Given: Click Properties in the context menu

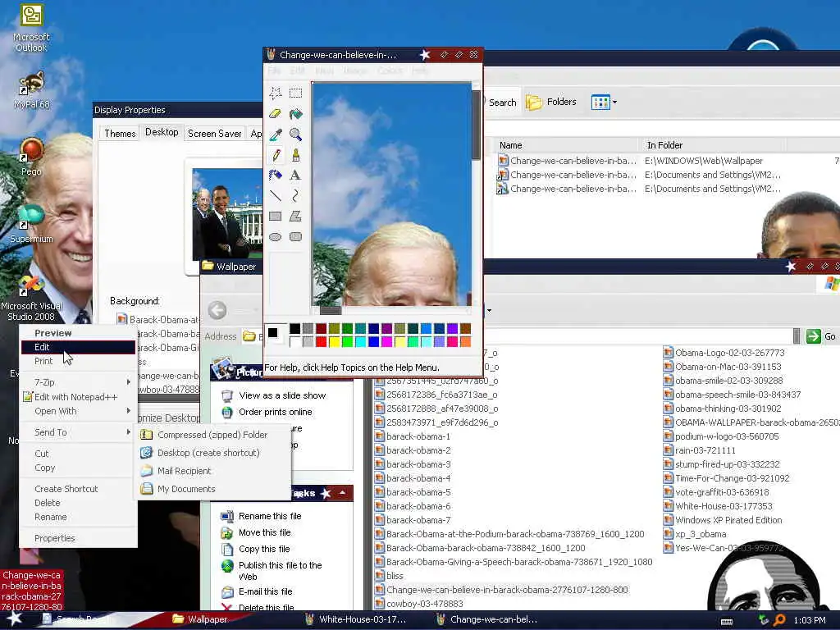Looking at the screenshot, I should click(x=78, y=538).
